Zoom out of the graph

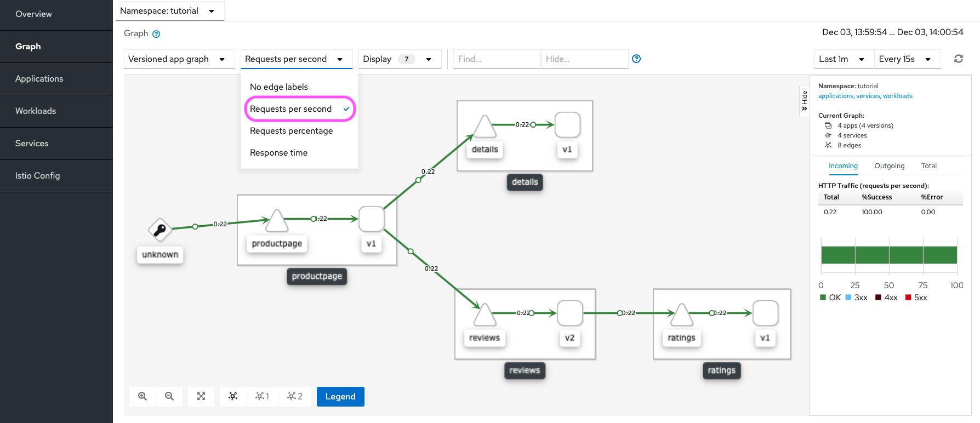click(169, 396)
